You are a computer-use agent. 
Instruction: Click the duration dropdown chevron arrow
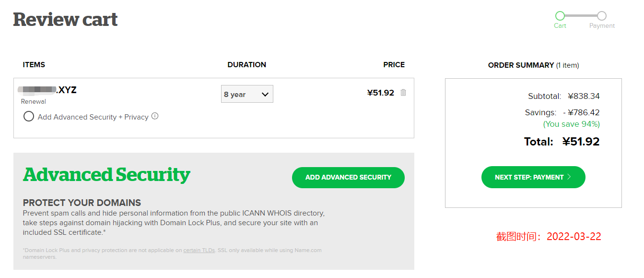265,95
